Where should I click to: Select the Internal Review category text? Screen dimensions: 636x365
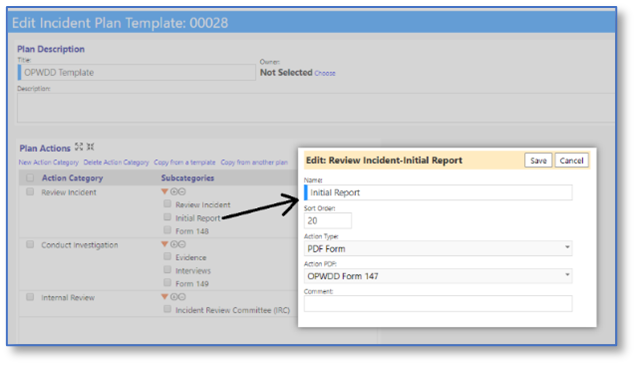(68, 298)
